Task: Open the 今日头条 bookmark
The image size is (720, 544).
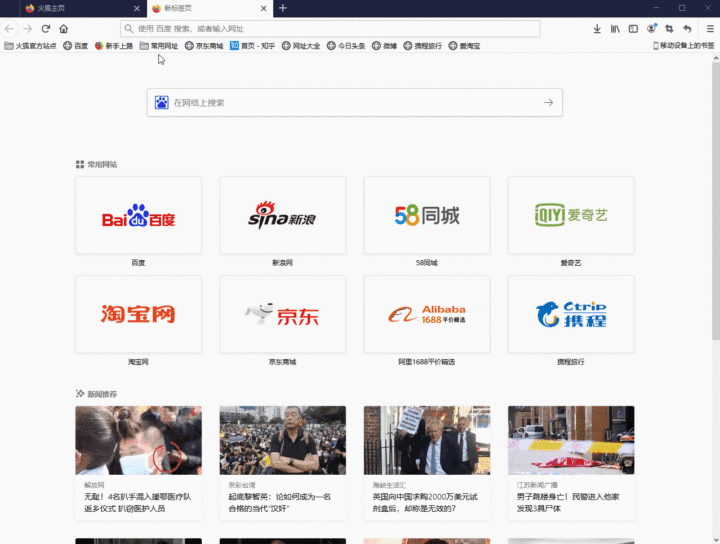Action: 346,46
